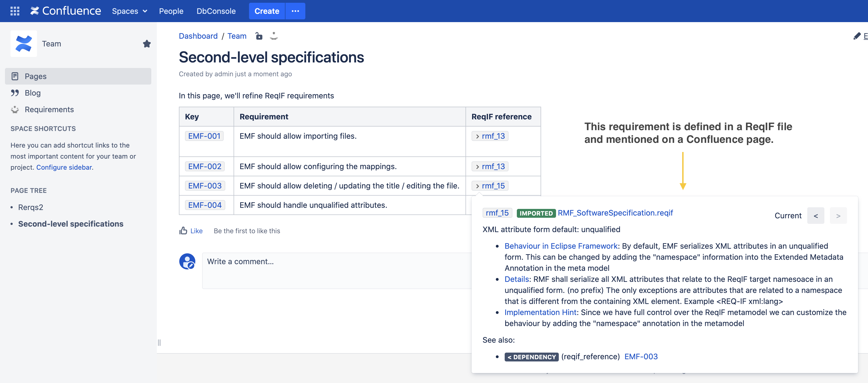This screenshot has width=868, height=383.
Task: Open the RMF_SoftwareSpecification.reqif link
Action: coord(615,213)
